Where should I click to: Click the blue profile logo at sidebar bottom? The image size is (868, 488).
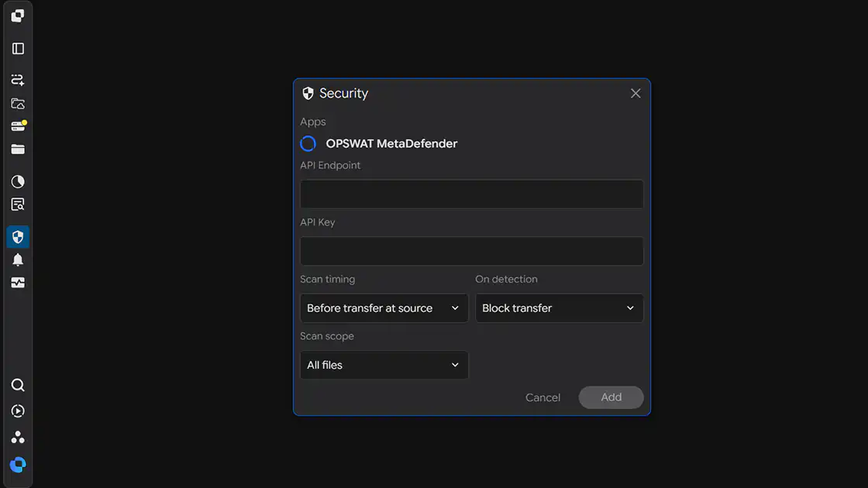(x=18, y=465)
